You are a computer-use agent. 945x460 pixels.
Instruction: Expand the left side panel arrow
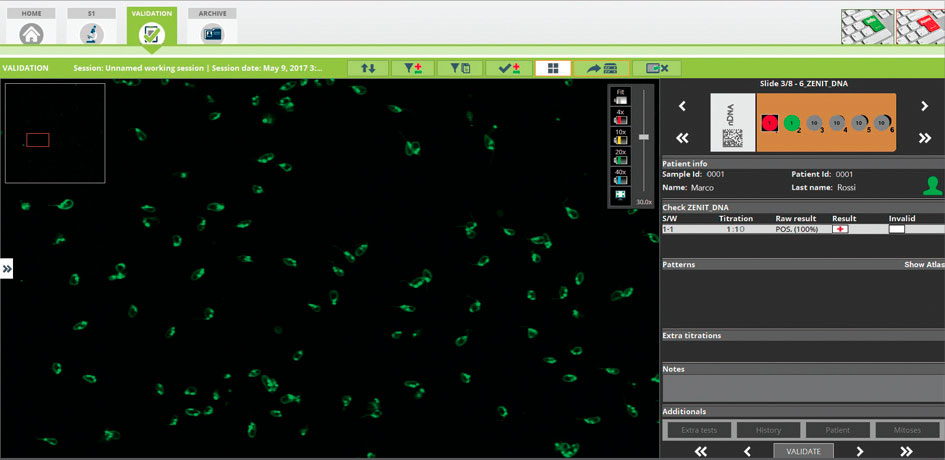point(7,269)
